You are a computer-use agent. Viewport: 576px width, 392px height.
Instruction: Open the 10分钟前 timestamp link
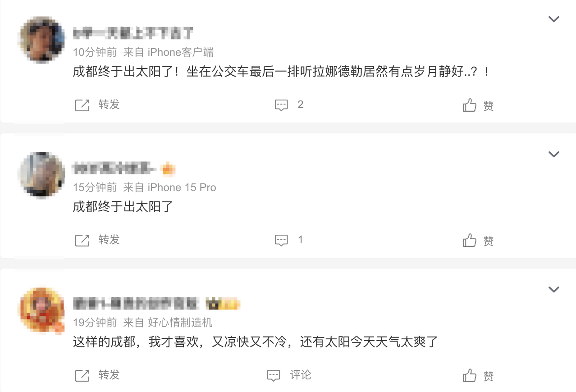tap(95, 52)
